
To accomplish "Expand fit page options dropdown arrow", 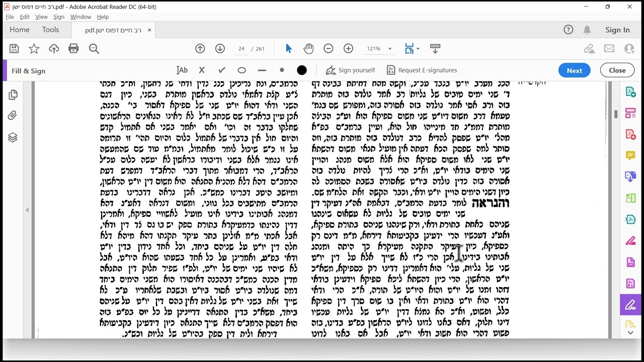I will (x=418, y=49).
